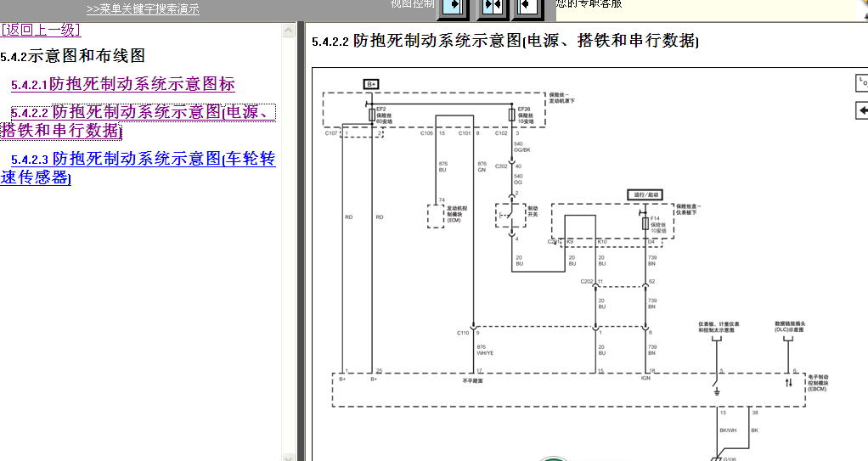Click the diagram title 5.4.2.2 heading
The height and width of the screenshot is (461, 868).
[504, 41]
